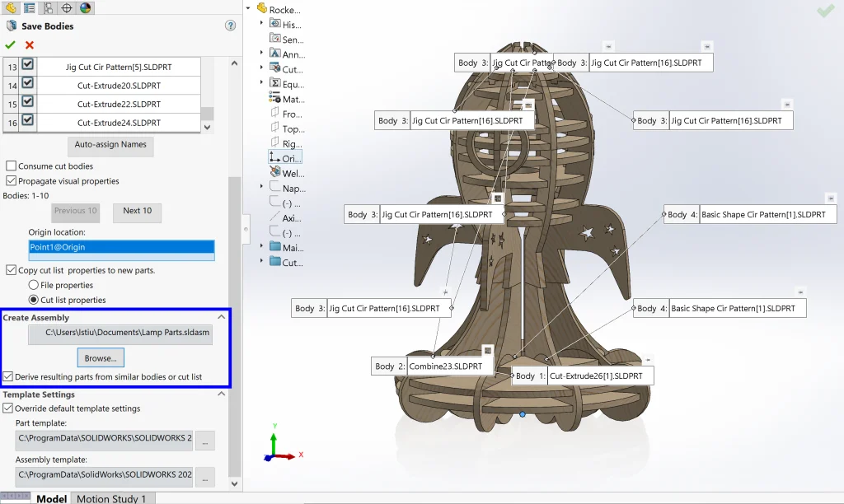The height and width of the screenshot is (504, 844).
Task: Select the Model tab
Action: point(51,498)
